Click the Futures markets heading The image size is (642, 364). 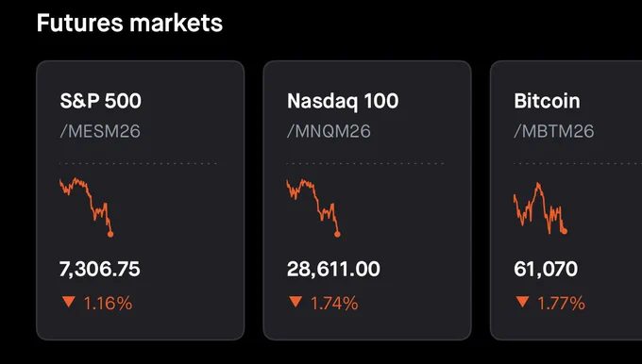coord(129,23)
